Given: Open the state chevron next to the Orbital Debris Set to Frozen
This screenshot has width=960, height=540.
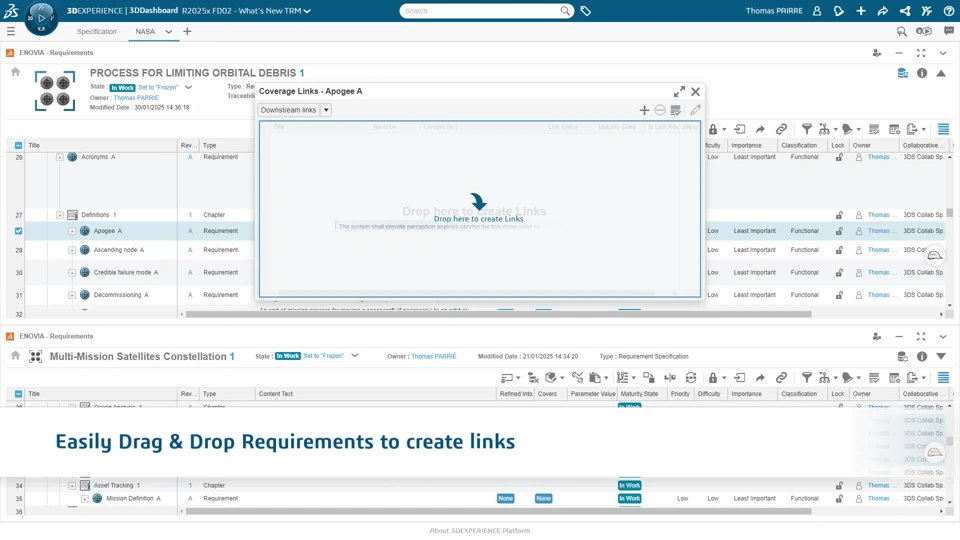Looking at the screenshot, I should (x=189, y=88).
